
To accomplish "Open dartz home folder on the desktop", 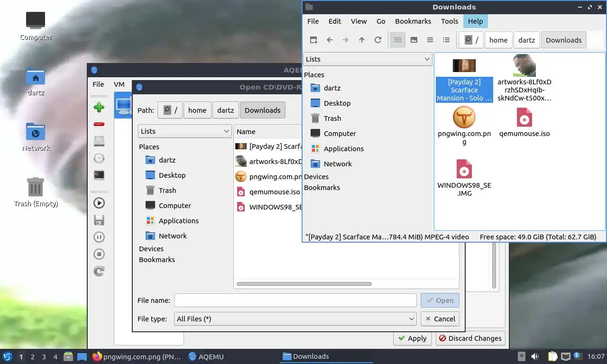I will (36, 82).
